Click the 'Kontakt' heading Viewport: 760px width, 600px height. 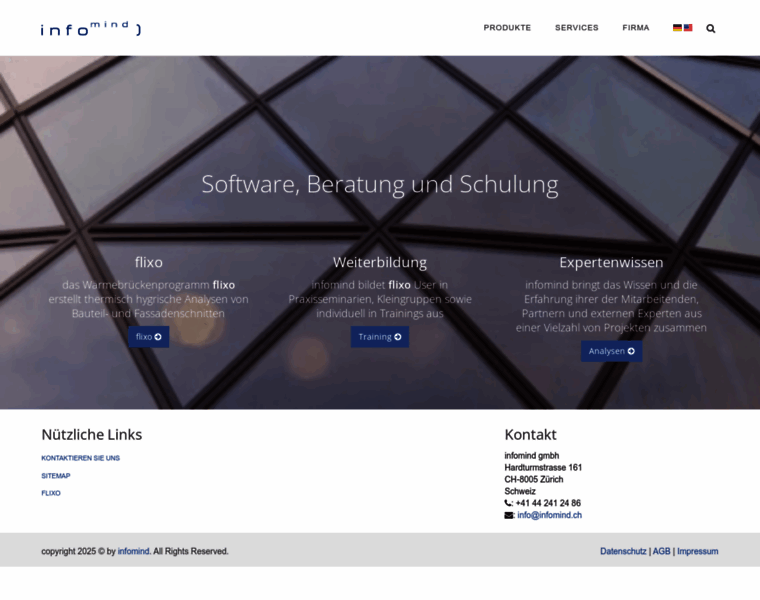pyautogui.click(x=530, y=435)
